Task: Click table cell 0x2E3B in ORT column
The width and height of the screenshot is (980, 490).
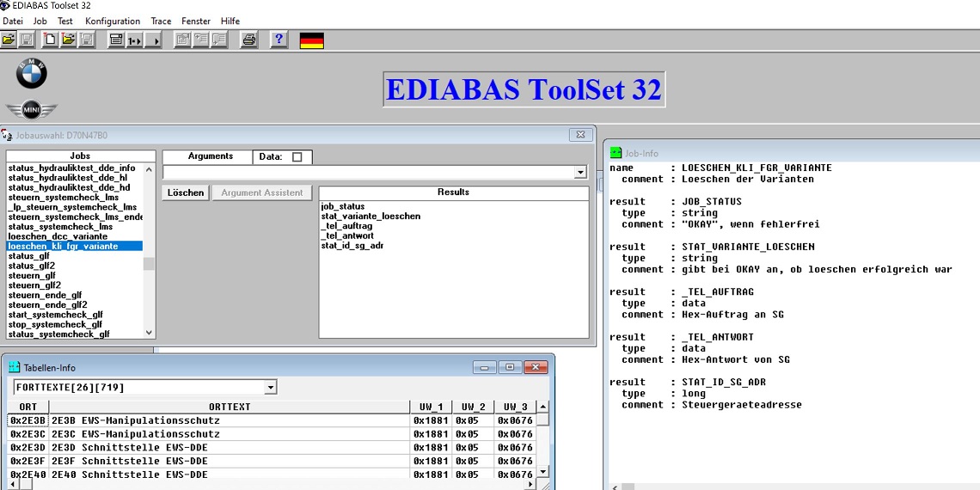Action: 28,420
